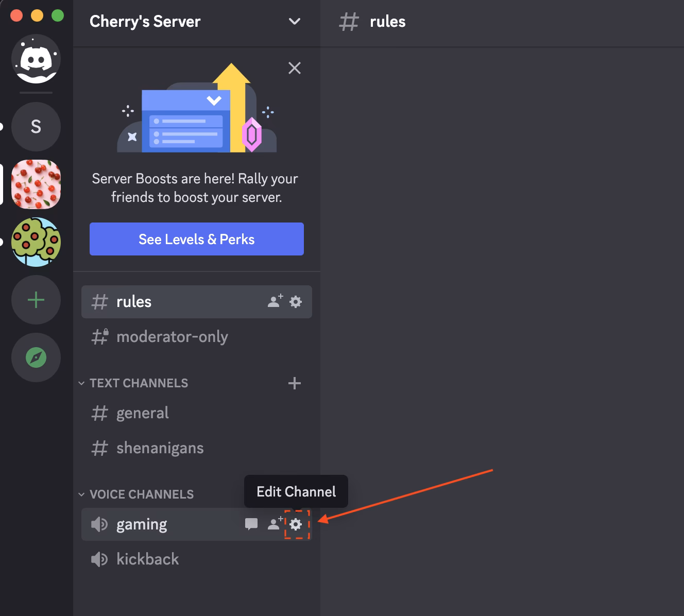The width and height of the screenshot is (684, 616).
Task: Open Discord home direct messages icon
Action: 36,59
